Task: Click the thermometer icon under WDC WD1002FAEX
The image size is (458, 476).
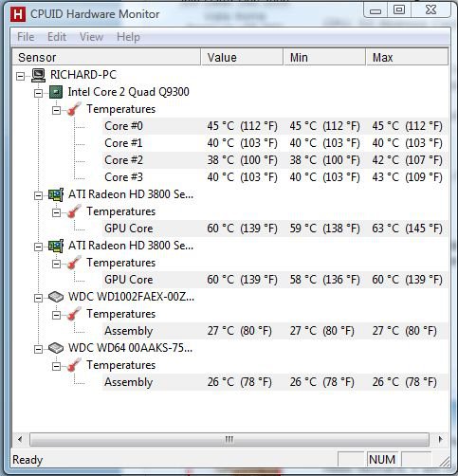Action: [74, 314]
